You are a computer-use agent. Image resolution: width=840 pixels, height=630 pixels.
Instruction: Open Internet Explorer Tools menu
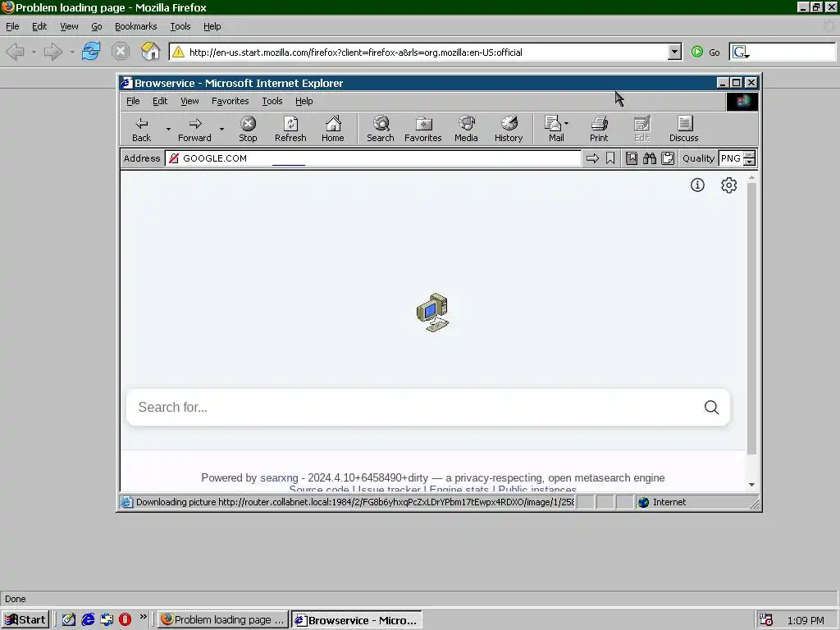(x=272, y=101)
